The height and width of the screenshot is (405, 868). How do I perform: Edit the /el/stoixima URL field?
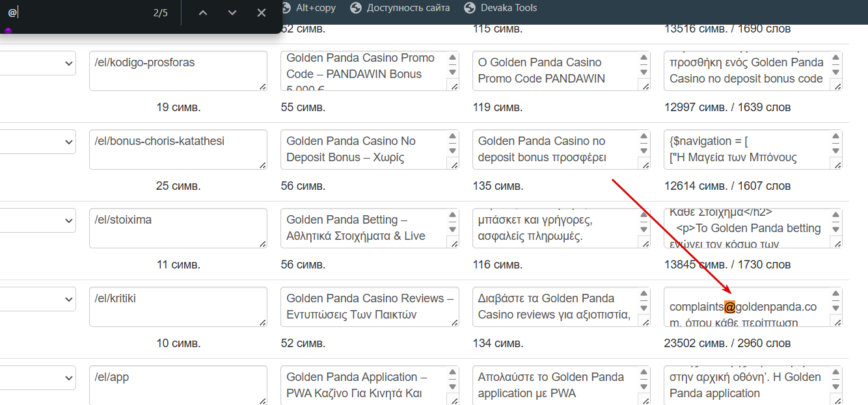pyautogui.click(x=178, y=228)
